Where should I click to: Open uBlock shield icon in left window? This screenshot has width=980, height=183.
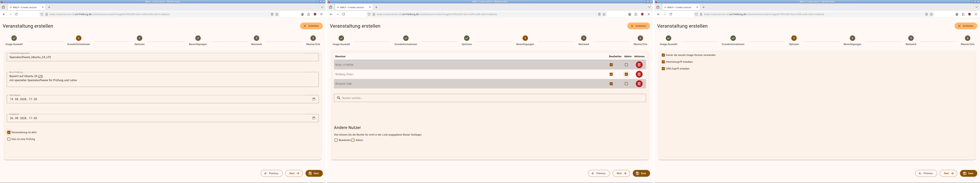coord(315,14)
